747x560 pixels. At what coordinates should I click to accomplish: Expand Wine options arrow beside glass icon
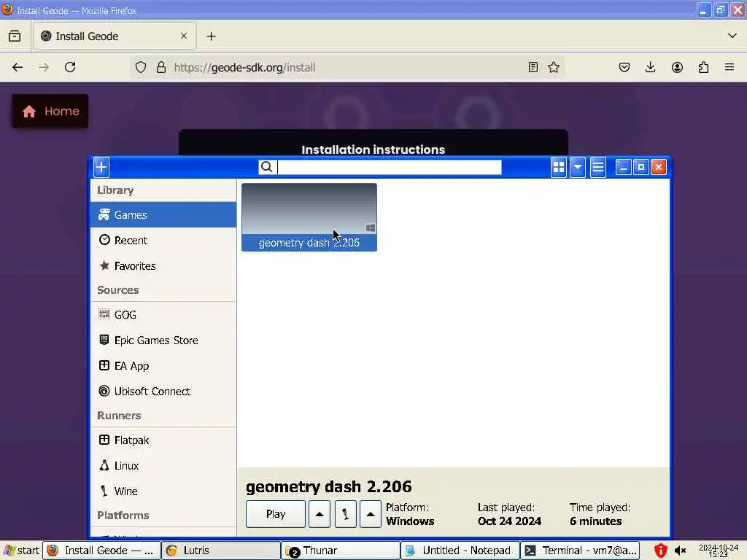(370, 514)
